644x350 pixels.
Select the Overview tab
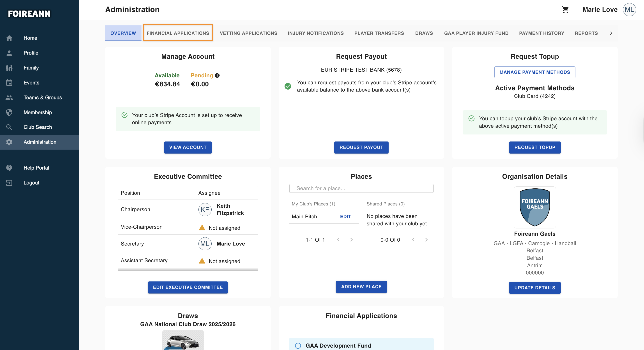click(123, 33)
